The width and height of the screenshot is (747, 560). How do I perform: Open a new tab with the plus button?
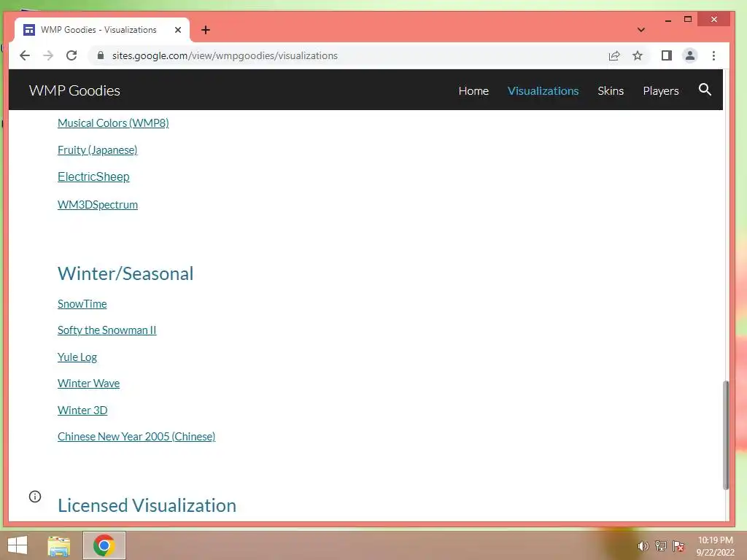(x=205, y=30)
